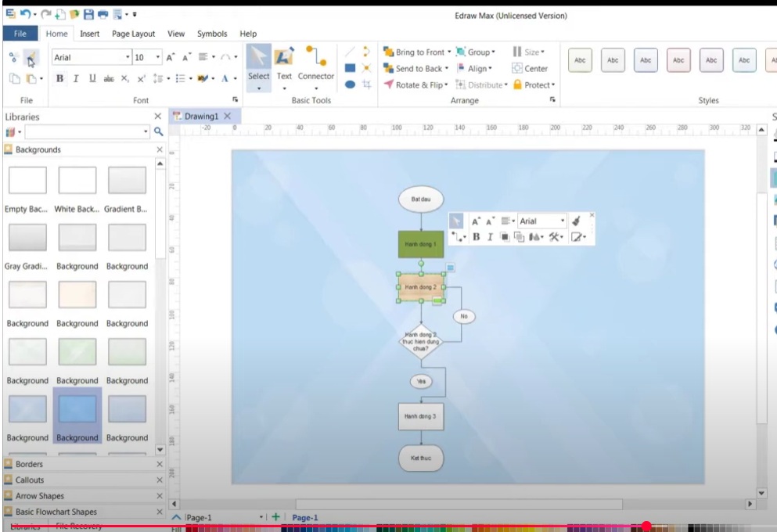Image resolution: width=777 pixels, height=532 pixels.
Task: Select the Gradient Background thumbnail
Action: [x=126, y=180]
